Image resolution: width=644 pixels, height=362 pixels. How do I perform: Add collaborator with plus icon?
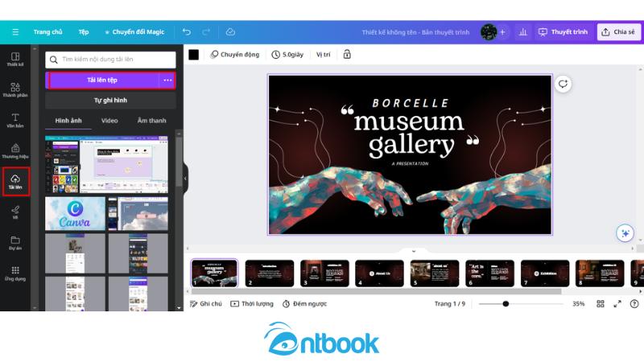coord(502,32)
